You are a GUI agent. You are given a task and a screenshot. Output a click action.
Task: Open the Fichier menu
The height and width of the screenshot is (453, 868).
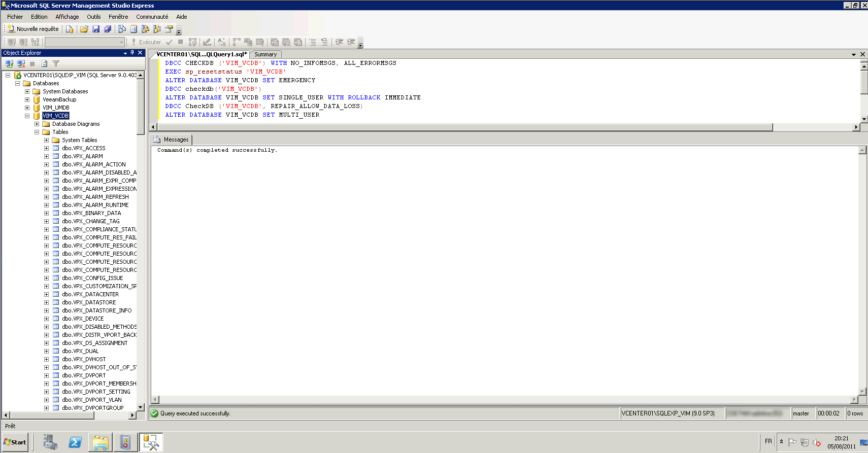pyautogui.click(x=15, y=17)
